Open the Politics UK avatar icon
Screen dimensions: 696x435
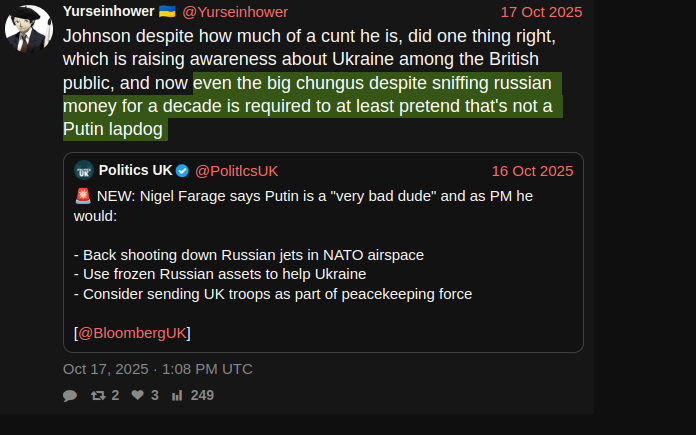(x=84, y=170)
